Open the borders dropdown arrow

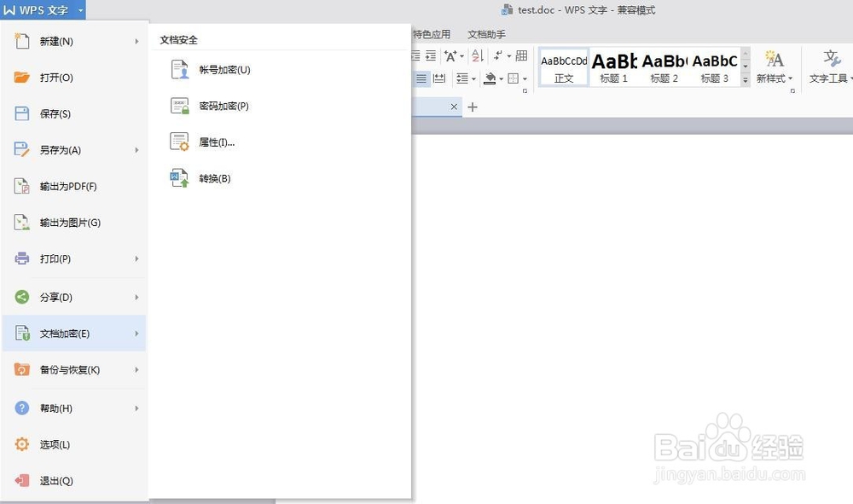click(x=525, y=78)
